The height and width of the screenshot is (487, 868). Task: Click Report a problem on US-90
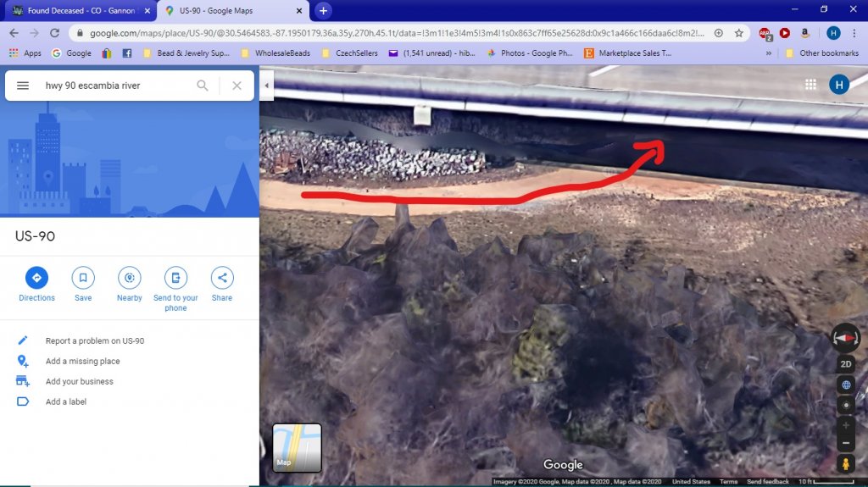(95, 340)
